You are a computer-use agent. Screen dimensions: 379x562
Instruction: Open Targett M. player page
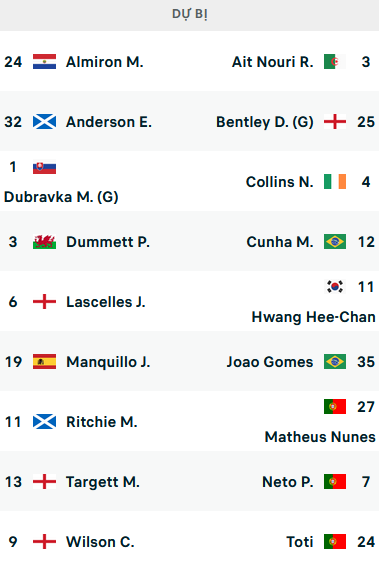click(103, 482)
